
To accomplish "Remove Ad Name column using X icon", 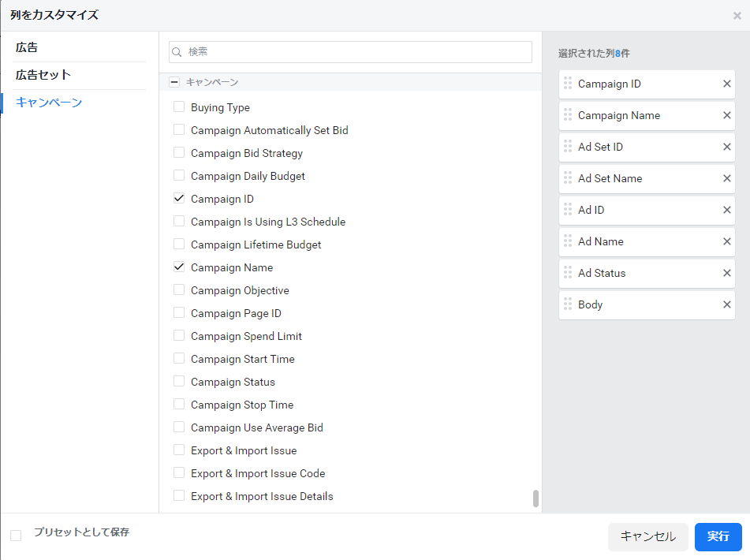I will click(726, 242).
